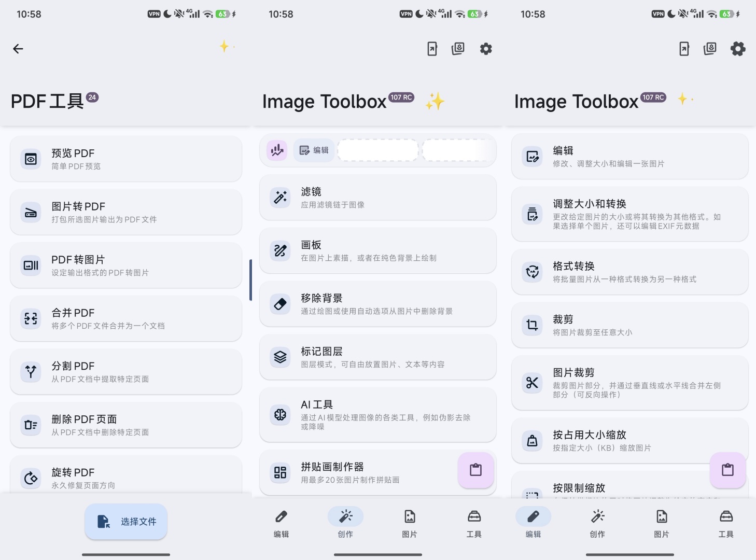This screenshot has height=560, width=756.
Task: Open the 图片转 PDF tool
Action: click(126, 213)
